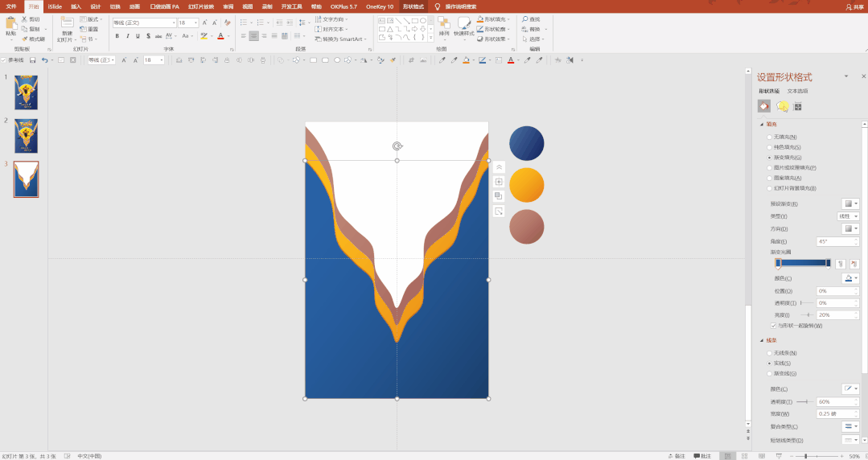
Task: Click the font color A icon
Action: (220, 36)
